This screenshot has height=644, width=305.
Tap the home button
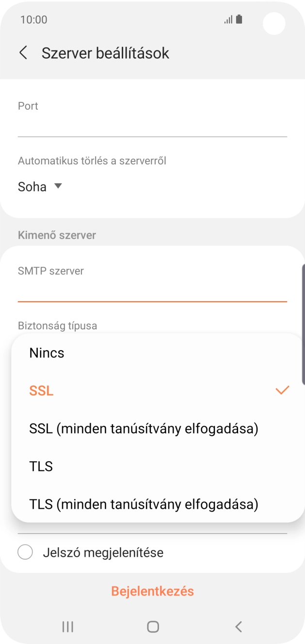tap(152, 626)
